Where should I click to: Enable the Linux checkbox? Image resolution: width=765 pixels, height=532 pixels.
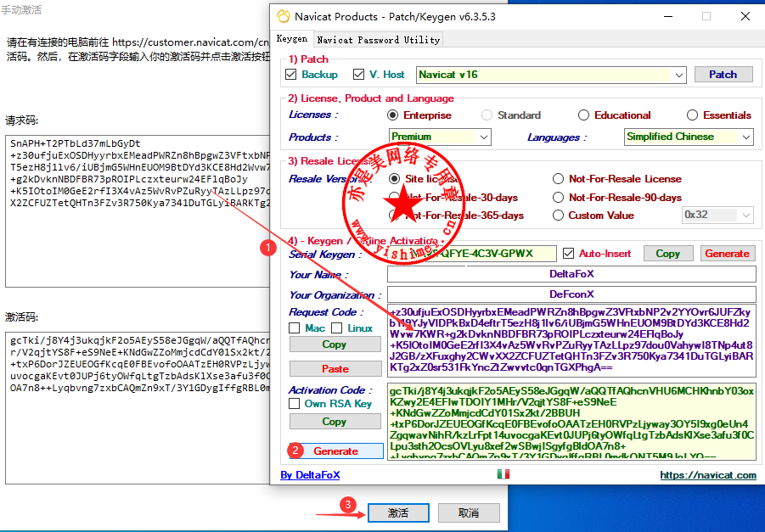336,328
